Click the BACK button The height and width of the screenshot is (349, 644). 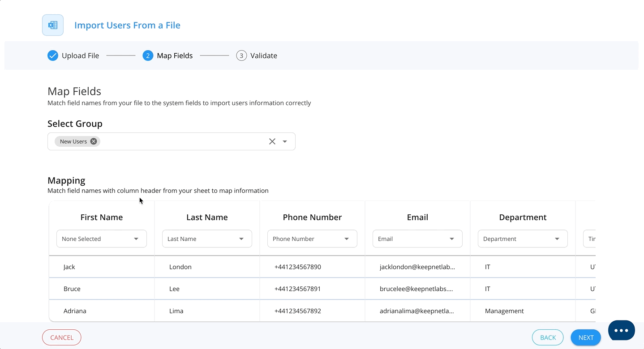click(x=547, y=337)
